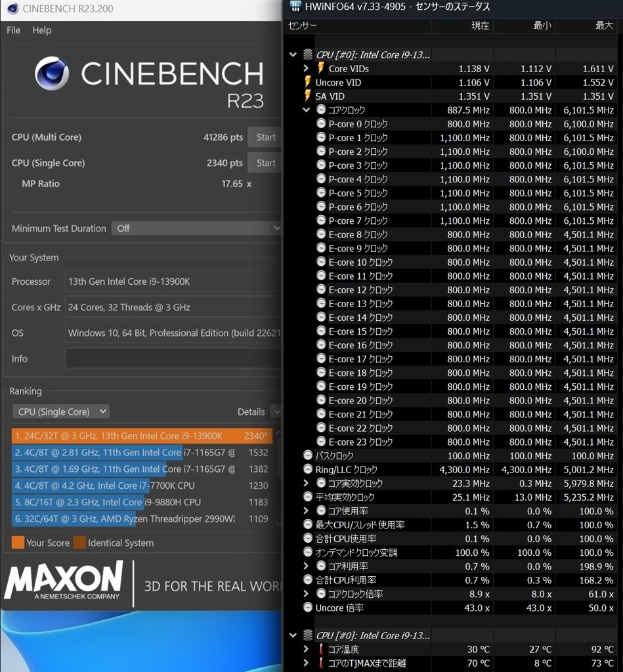Image resolution: width=623 pixels, height=672 pixels.
Task: Click the clock icon beside P-core 0 クロック
Action: coord(321,123)
